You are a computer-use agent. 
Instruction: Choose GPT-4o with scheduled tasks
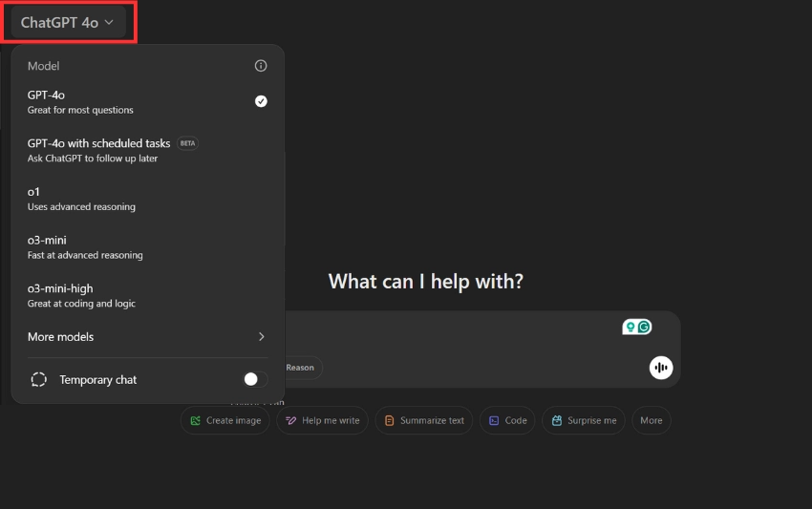coord(147,150)
